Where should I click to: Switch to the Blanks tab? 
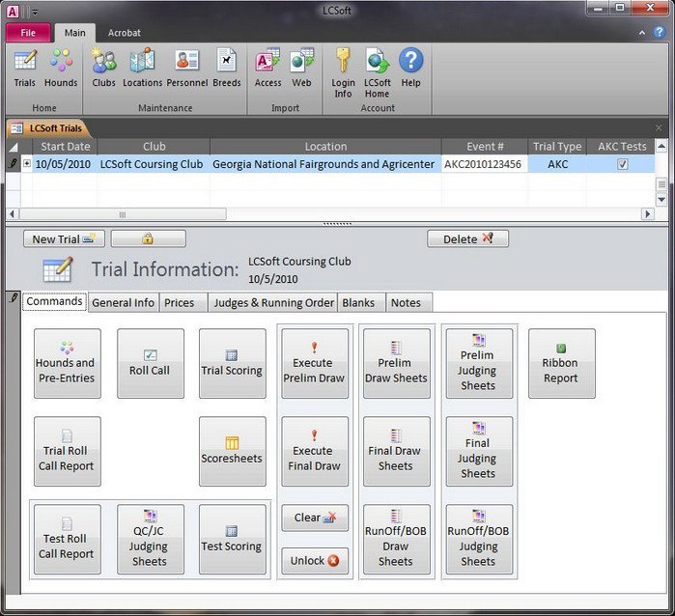click(361, 302)
